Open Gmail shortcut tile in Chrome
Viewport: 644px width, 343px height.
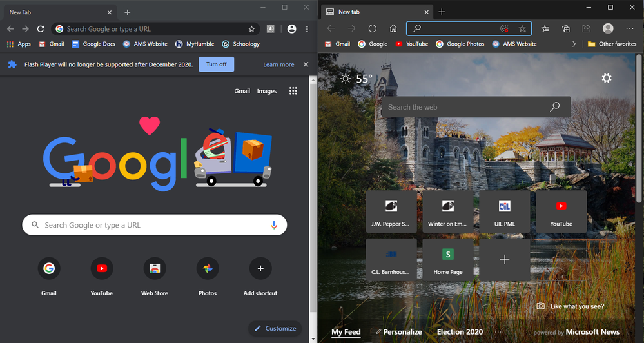pos(49,276)
